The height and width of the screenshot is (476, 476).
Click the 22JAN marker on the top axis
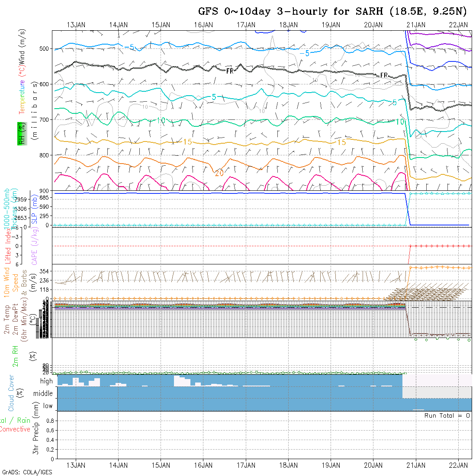tap(458, 25)
